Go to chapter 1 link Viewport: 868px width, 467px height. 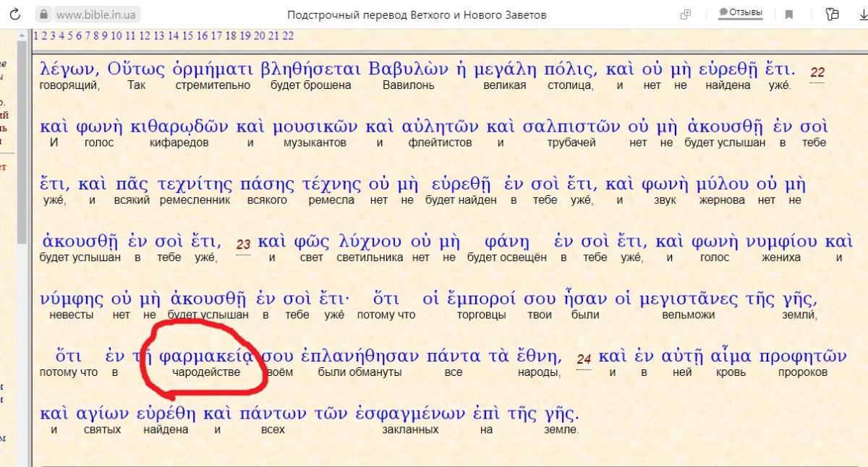35,35
